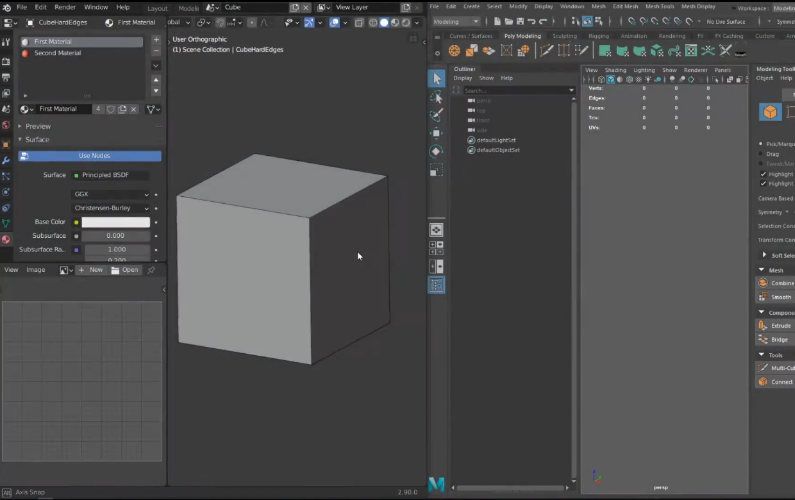This screenshot has width=795, height=500.
Task: Click the Polygon Cube icon in Modeling Toolkit
Action: (770, 112)
